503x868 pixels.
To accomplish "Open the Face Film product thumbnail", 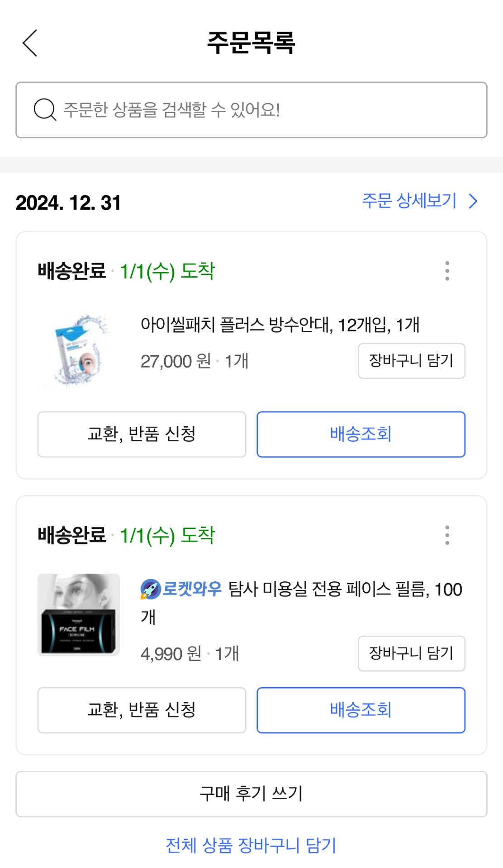I will tap(79, 614).
